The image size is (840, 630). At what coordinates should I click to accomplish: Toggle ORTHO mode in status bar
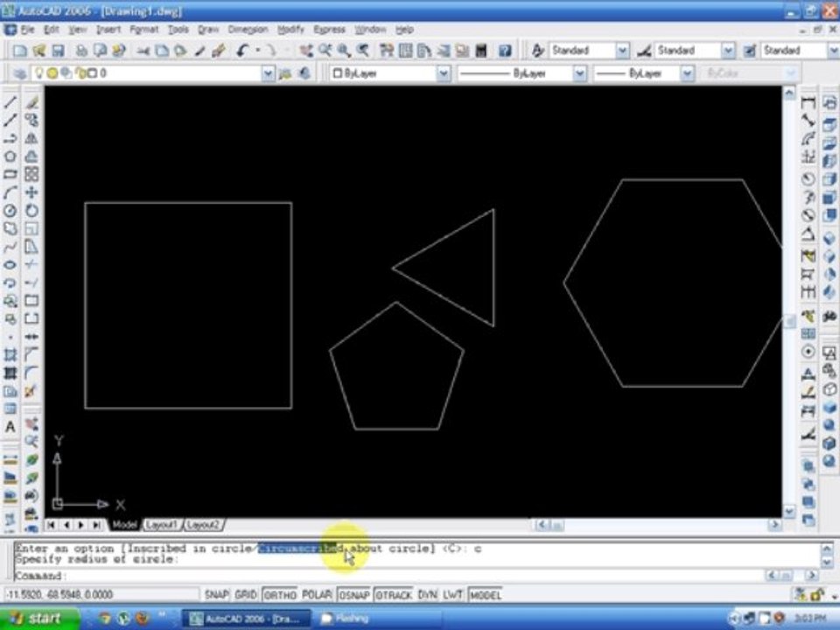point(280,595)
